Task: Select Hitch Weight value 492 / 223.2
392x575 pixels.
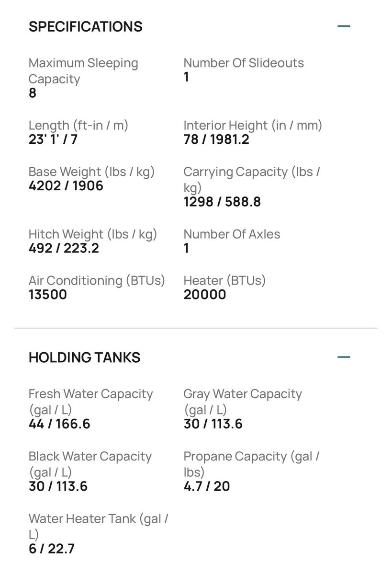Action: (x=64, y=248)
